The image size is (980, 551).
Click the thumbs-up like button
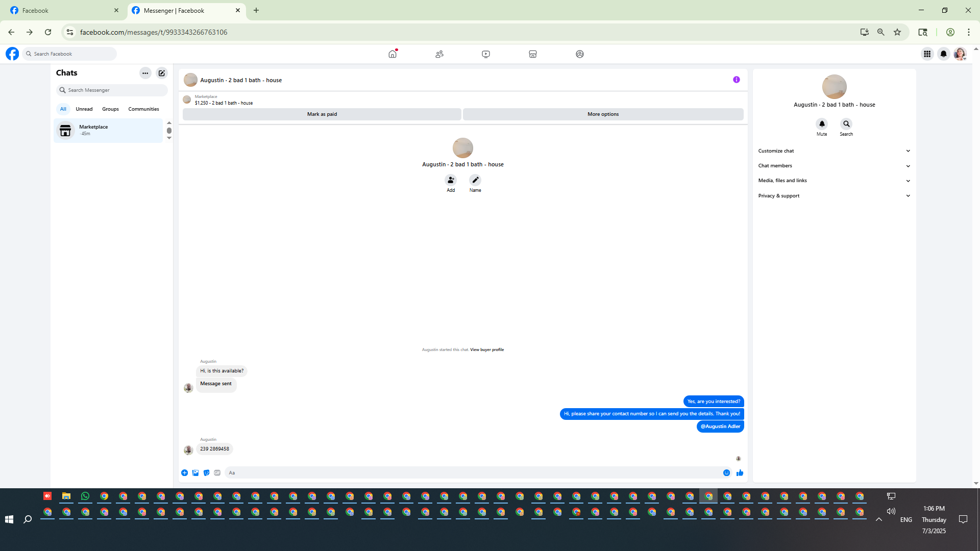point(740,473)
